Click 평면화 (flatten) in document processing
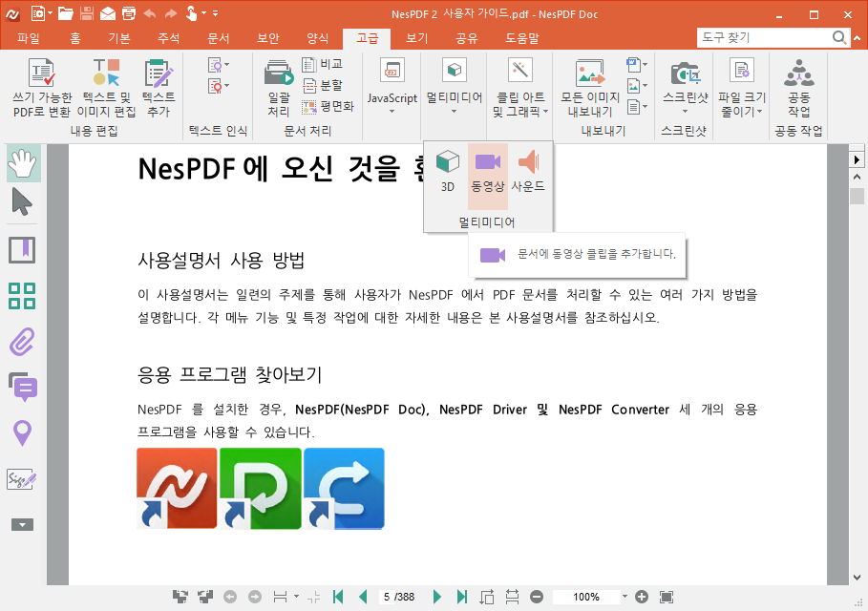 328,106
